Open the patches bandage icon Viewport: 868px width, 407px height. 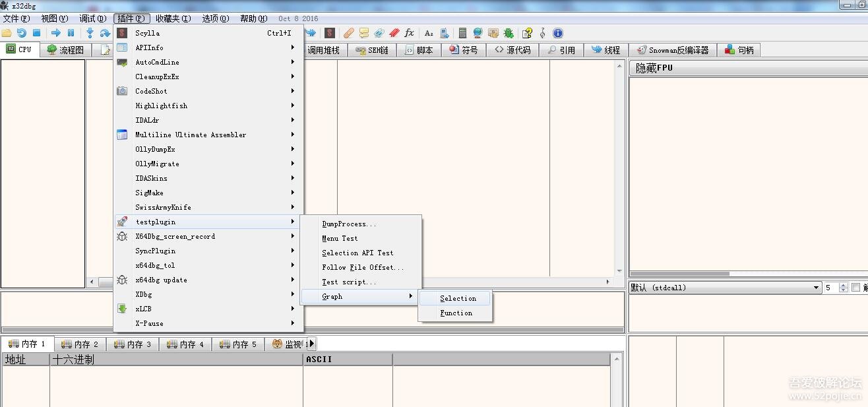click(349, 33)
